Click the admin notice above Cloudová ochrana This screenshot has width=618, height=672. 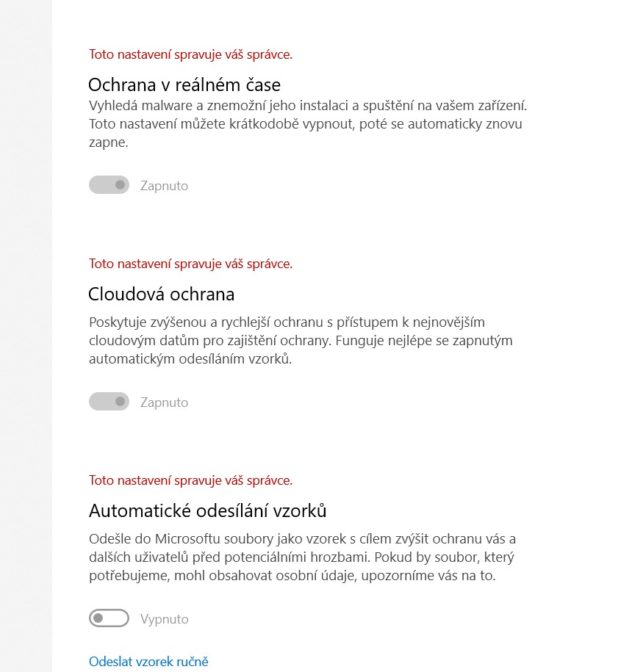[190, 264]
